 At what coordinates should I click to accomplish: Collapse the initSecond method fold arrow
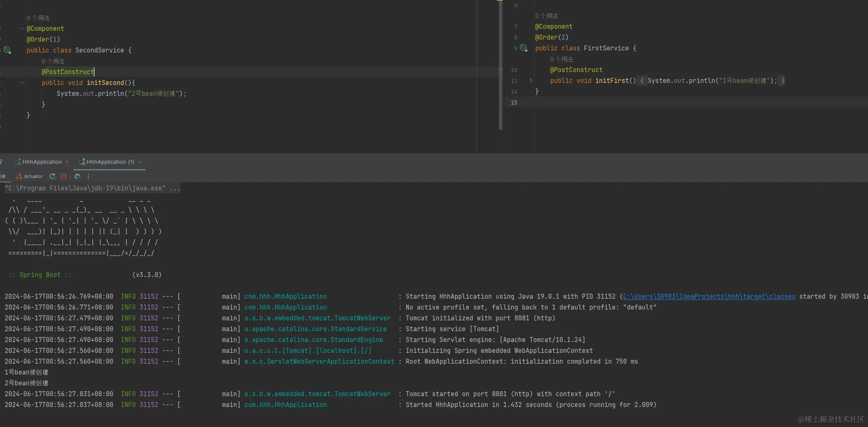[22, 83]
